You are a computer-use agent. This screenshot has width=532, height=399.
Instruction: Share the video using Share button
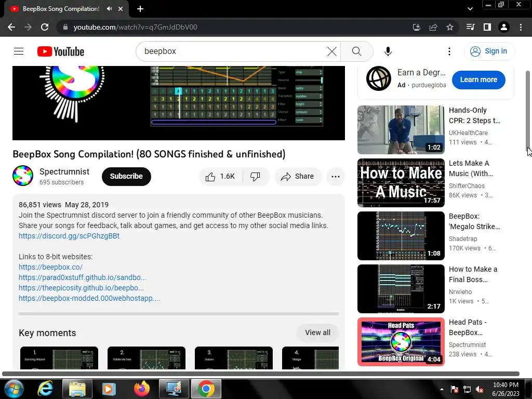coord(298,177)
